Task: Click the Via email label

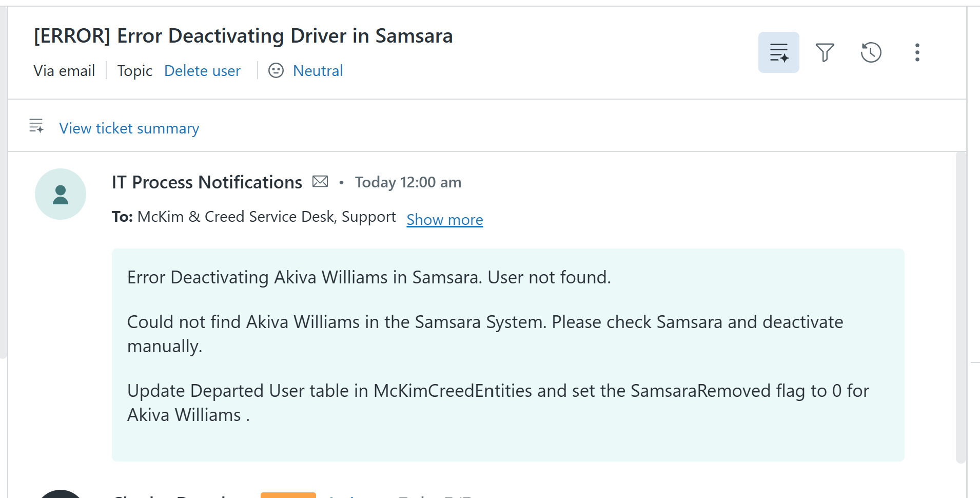Action: pos(64,71)
